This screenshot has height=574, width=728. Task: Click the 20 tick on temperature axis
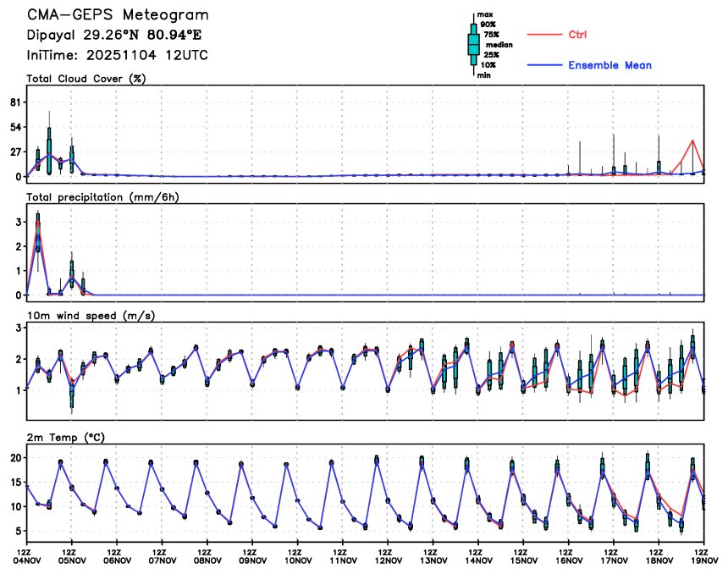[14, 457]
